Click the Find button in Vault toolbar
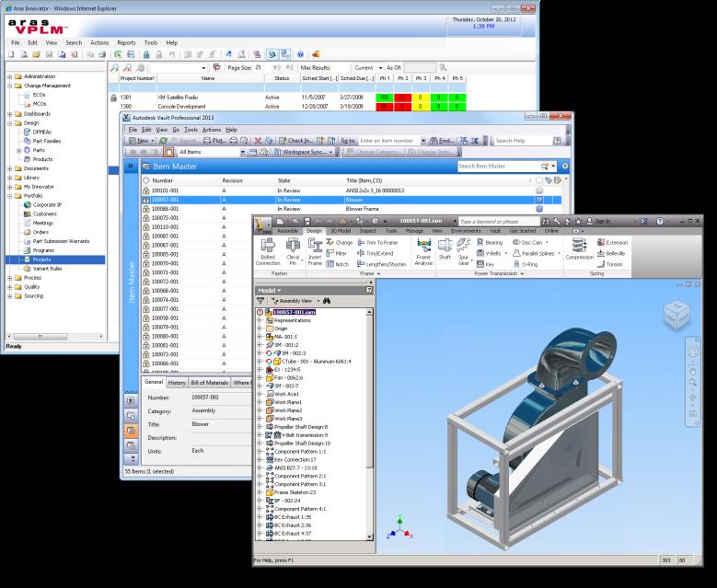Screen dimensions: 717x588 [441, 141]
